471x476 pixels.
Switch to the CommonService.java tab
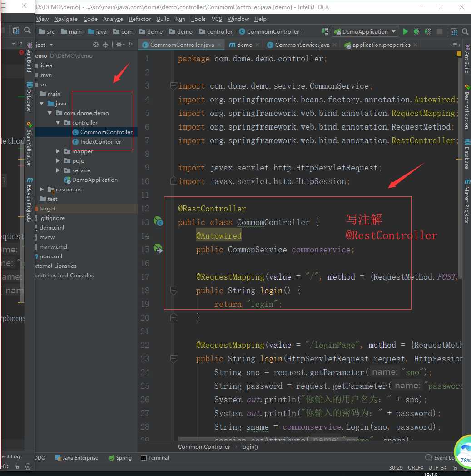tap(302, 45)
